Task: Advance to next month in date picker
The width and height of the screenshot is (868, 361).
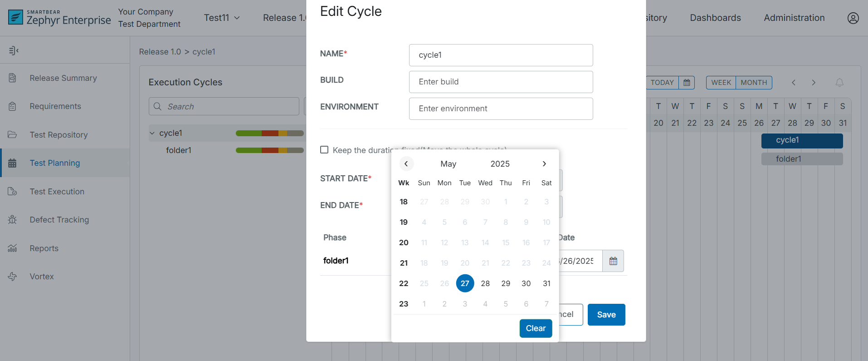Action: pos(544,164)
